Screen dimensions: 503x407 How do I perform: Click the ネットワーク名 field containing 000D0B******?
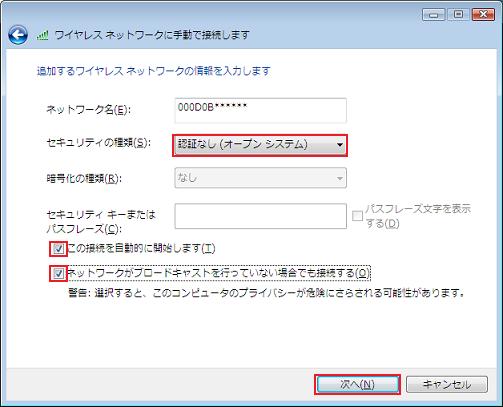tap(260, 111)
